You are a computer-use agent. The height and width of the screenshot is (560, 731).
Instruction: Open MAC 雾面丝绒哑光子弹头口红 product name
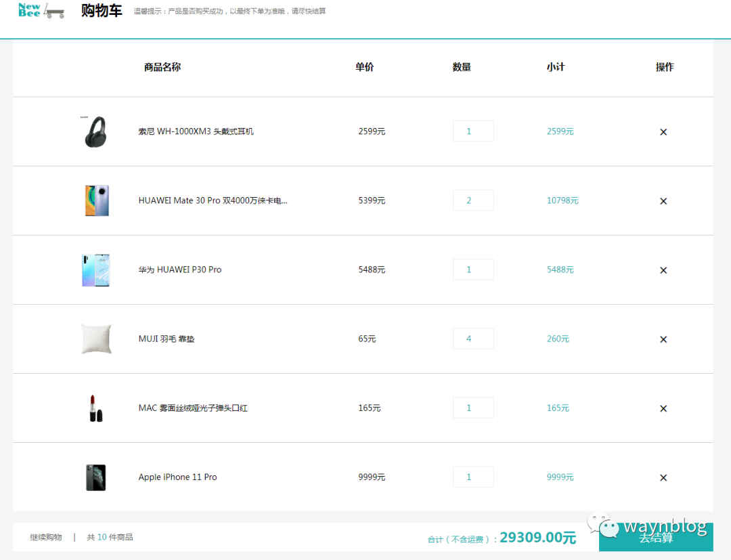click(193, 408)
